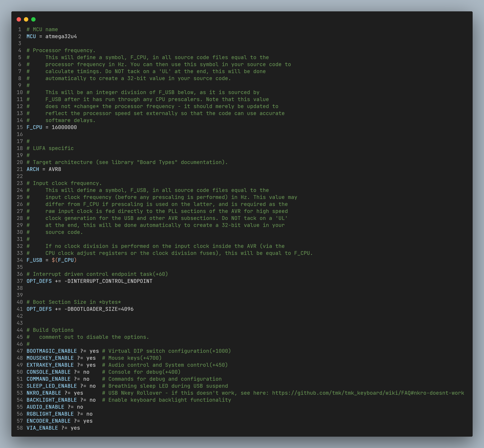
Task: Click the 'MCU = atmega32u4' line
Action: pos(52,36)
